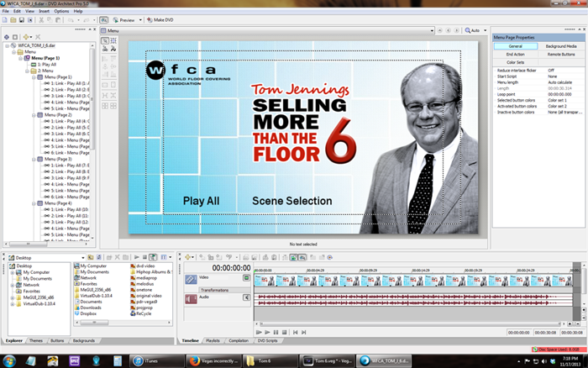Toggle the Audio track speaker icon
Image resolution: width=588 pixels, height=368 pixels.
(246, 297)
